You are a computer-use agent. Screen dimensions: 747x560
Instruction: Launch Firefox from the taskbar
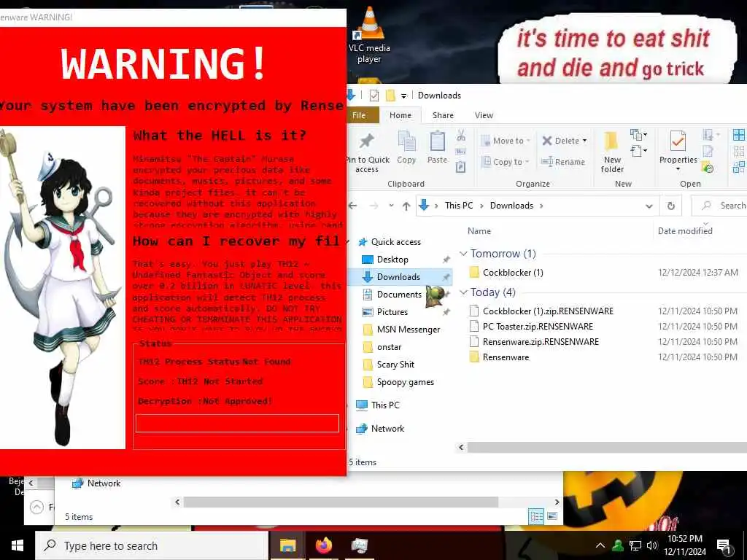tap(324, 545)
